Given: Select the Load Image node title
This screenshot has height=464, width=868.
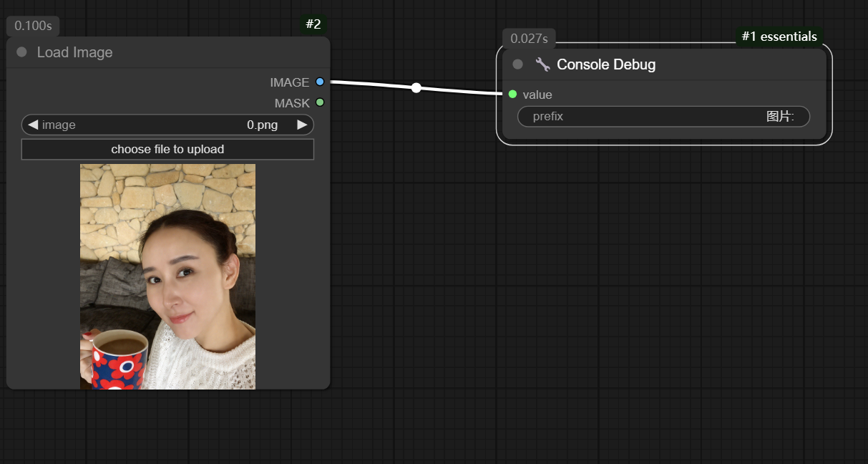Looking at the screenshot, I should pyautogui.click(x=74, y=52).
